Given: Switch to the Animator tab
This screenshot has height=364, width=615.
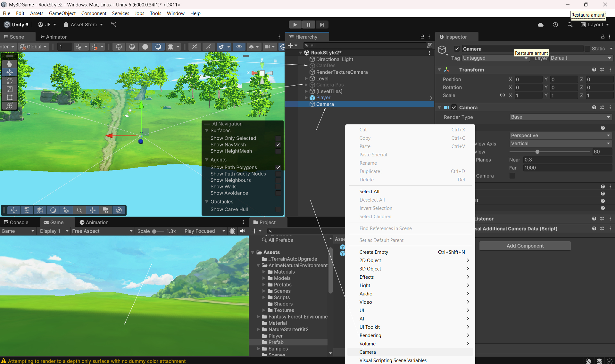Looking at the screenshot, I should (x=53, y=37).
